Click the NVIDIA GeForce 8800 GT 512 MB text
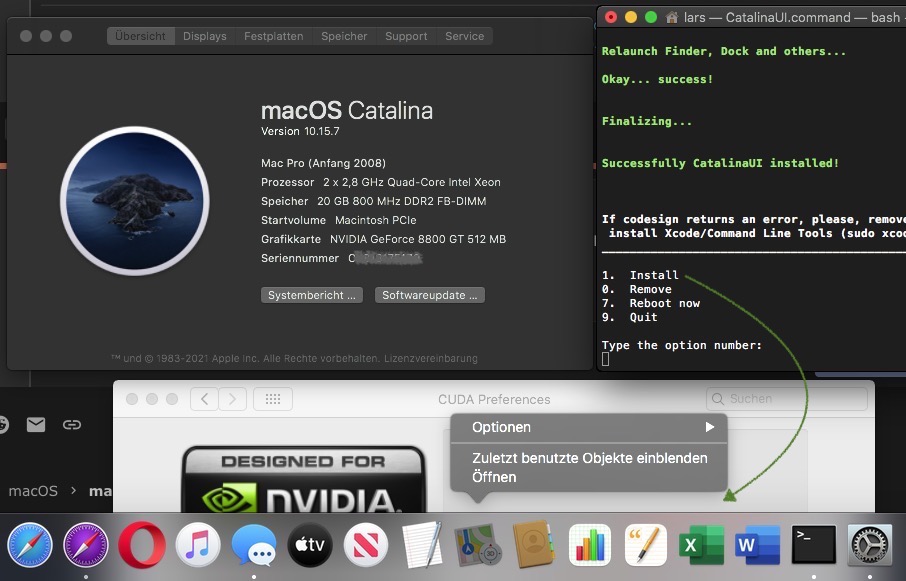The image size is (906, 581). (418, 239)
